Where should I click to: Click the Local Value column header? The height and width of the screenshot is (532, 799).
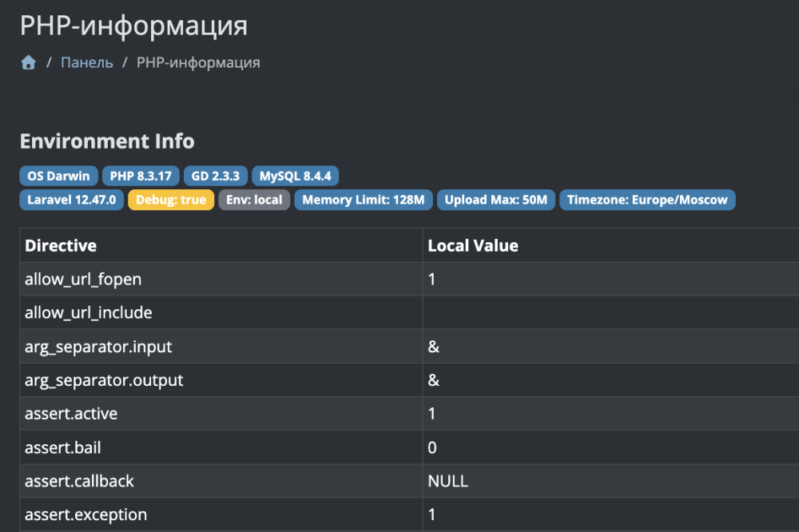473,246
